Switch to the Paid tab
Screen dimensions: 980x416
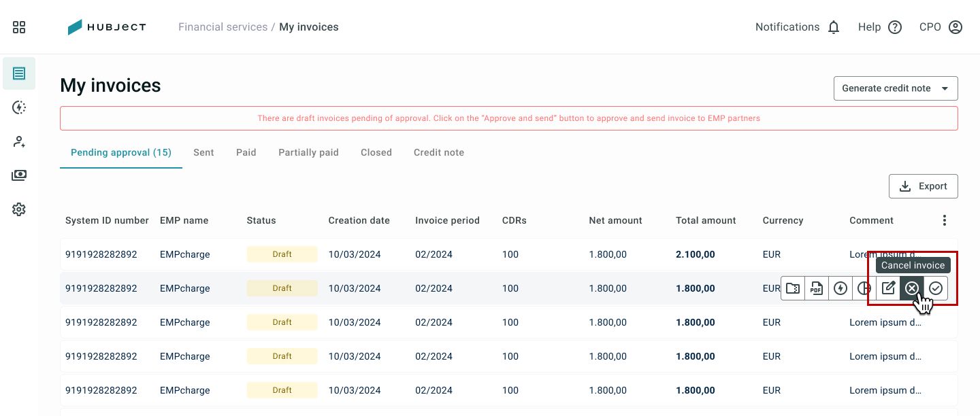pyautogui.click(x=246, y=152)
